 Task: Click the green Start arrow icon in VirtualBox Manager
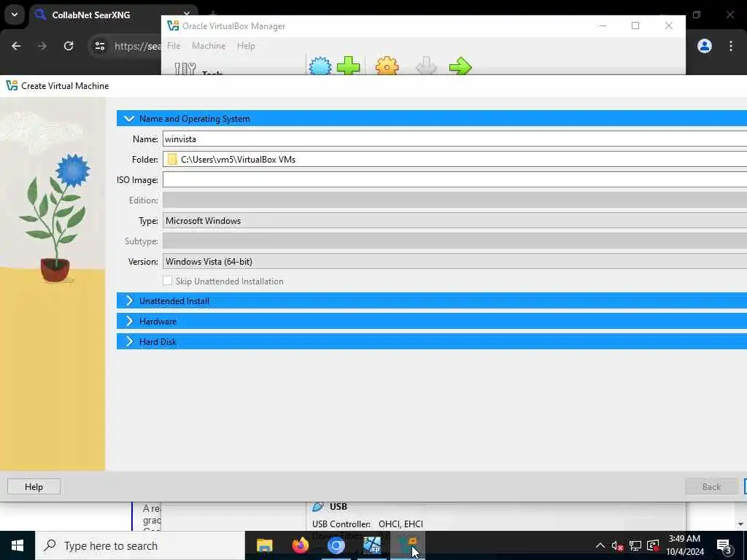pyautogui.click(x=460, y=66)
